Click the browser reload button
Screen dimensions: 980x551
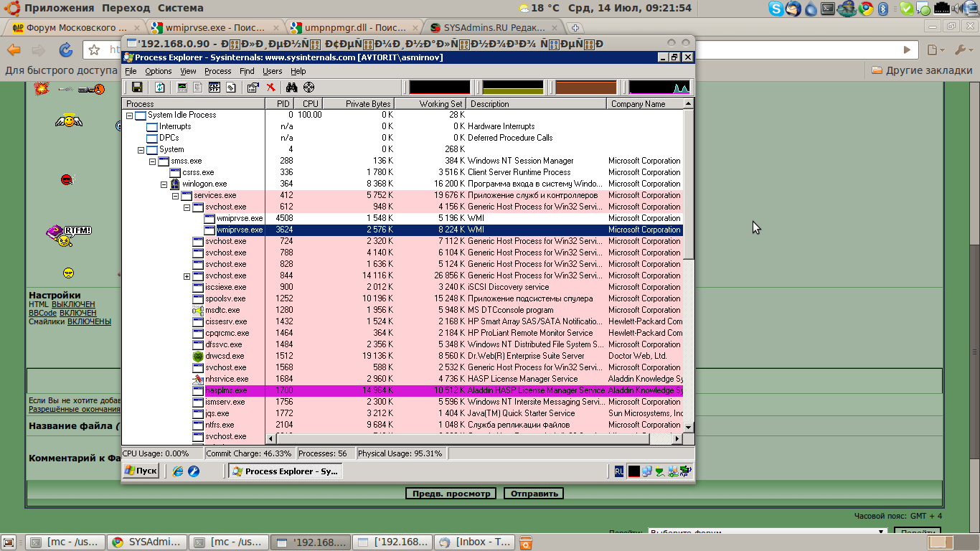coord(65,50)
